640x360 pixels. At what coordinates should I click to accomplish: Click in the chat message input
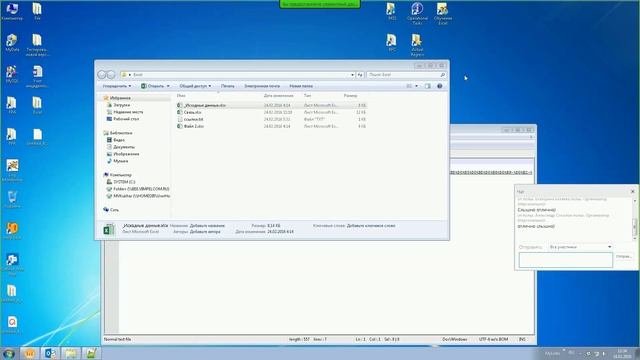[x=566, y=260]
